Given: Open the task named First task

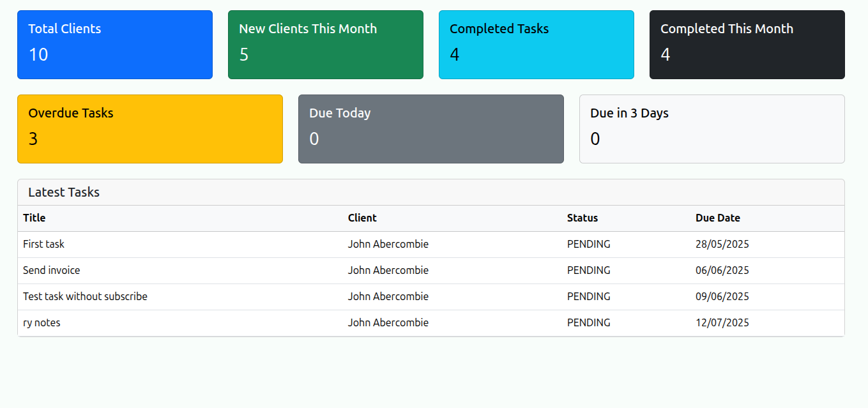Looking at the screenshot, I should [x=43, y=244].
